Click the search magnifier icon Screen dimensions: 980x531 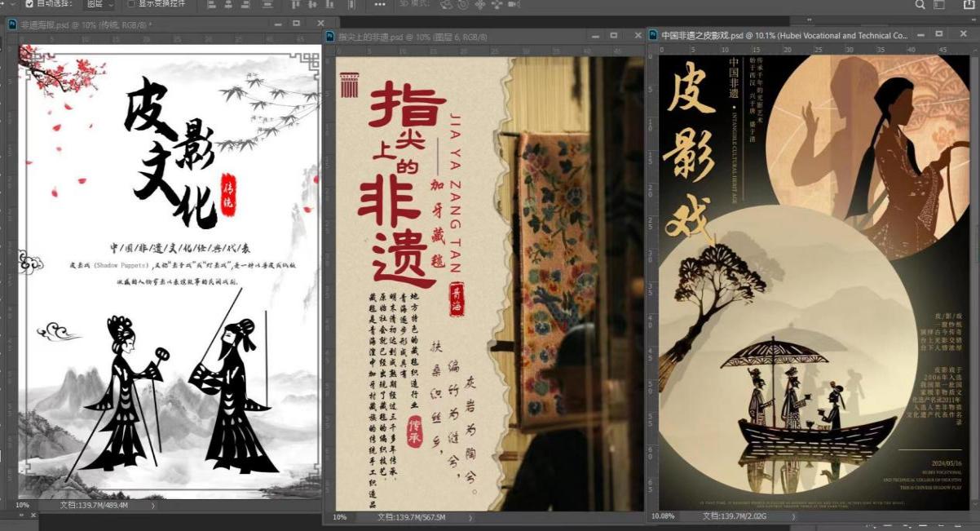tap(920, 5)
